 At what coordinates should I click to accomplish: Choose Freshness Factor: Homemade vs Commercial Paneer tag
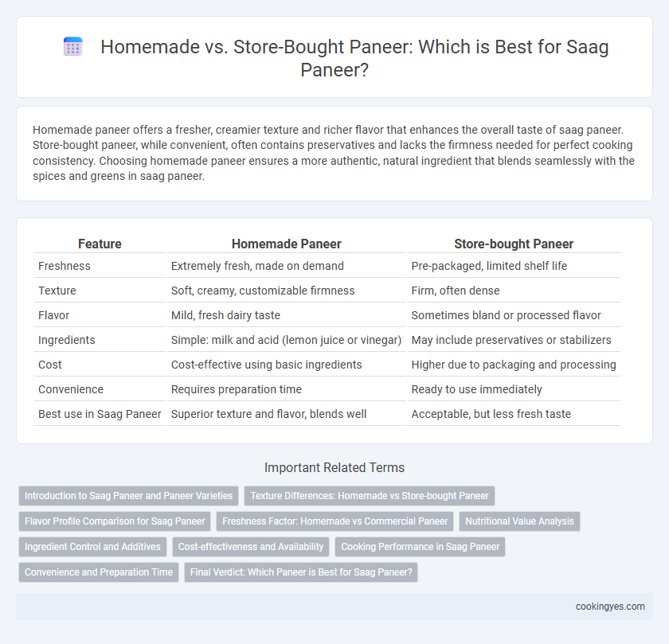point(335,521)
